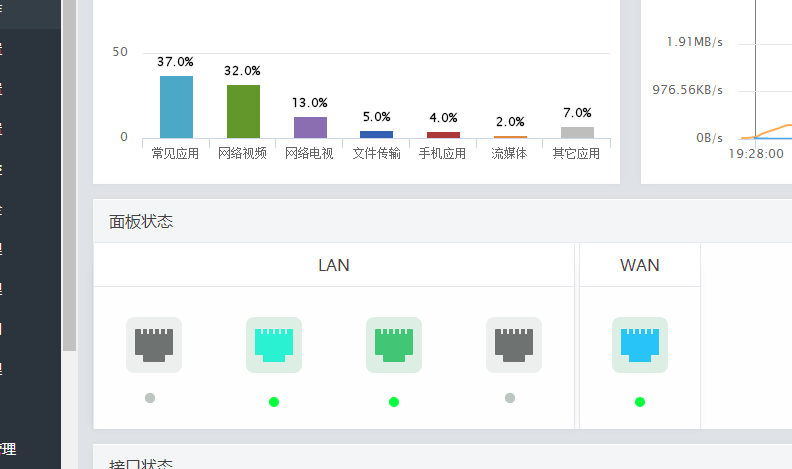Click the 网络视频 green bar at 32.0%
Image resolution: width=792 pixels, height=469 pixels.
pyautogui.click(x=243, y=112)
